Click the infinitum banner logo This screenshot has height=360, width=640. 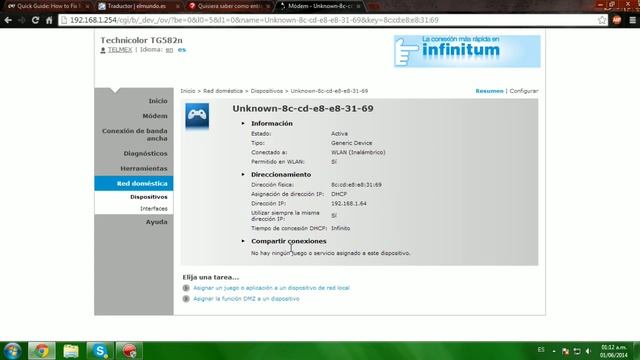(467, 51)
